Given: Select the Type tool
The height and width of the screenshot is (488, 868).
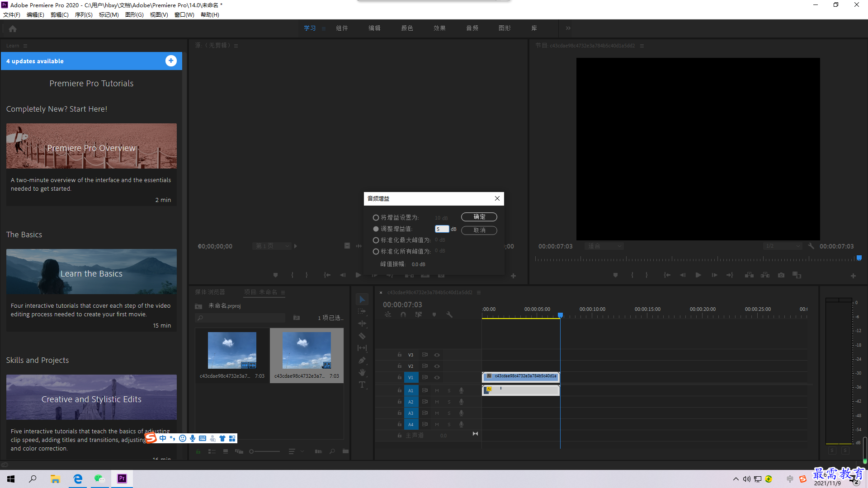Looking at the screenshot, I should (362, 385).
